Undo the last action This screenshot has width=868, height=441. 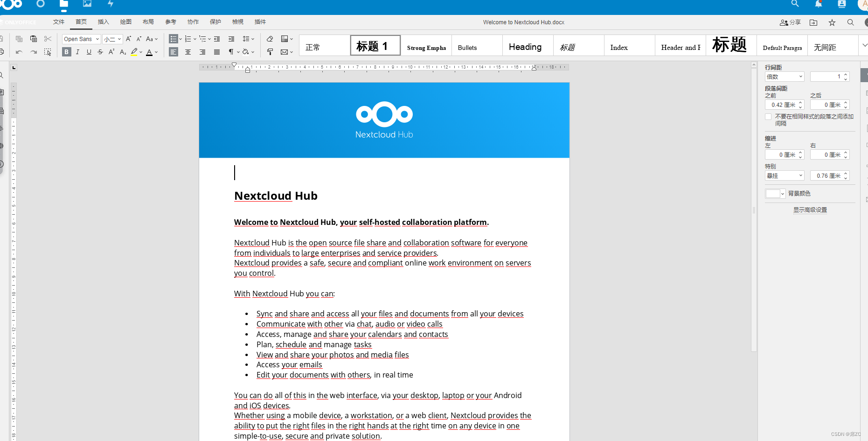(x=19, y=52)
